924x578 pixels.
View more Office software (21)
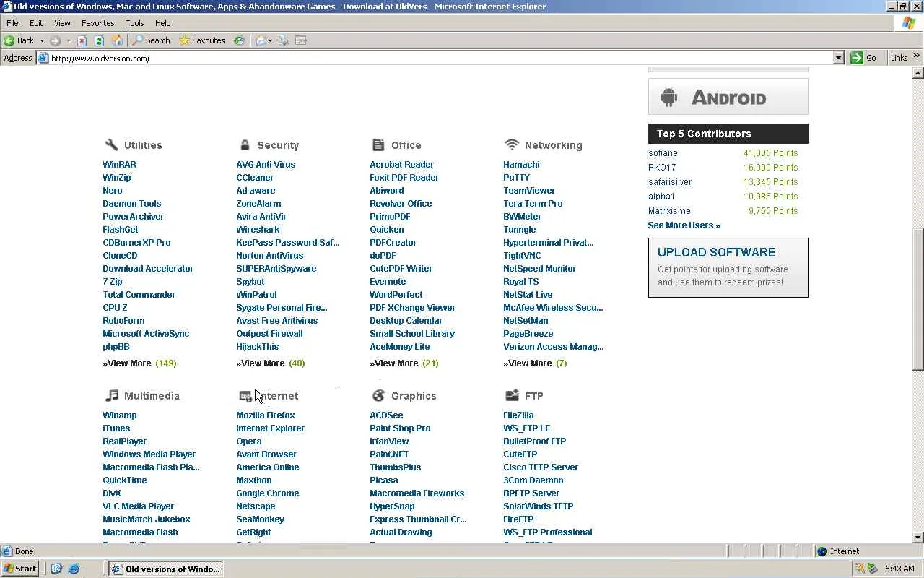click(x=404, y=363)
